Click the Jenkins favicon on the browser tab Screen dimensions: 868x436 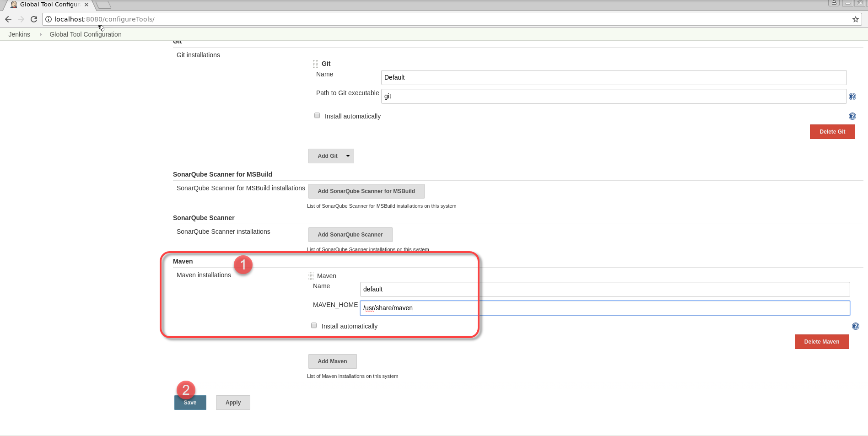point(14,5)
